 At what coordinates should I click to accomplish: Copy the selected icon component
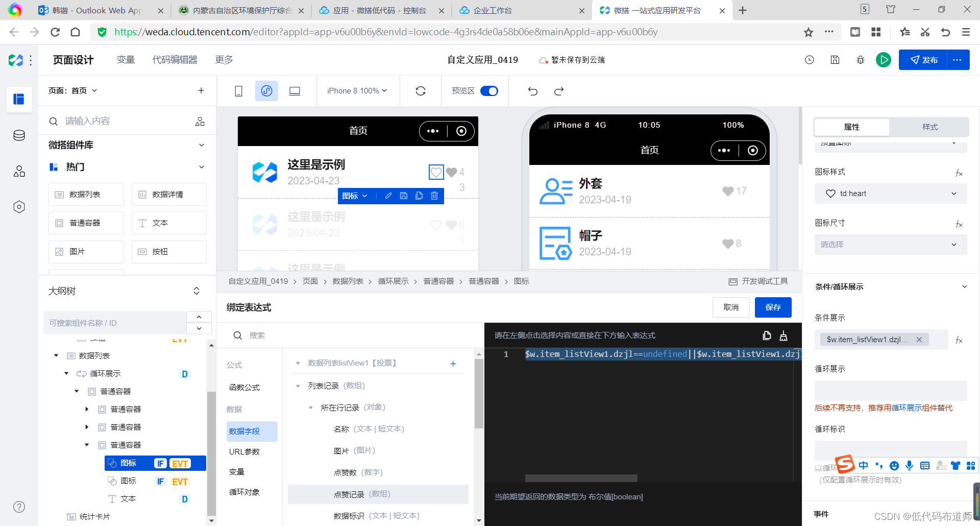click(419, 196)
